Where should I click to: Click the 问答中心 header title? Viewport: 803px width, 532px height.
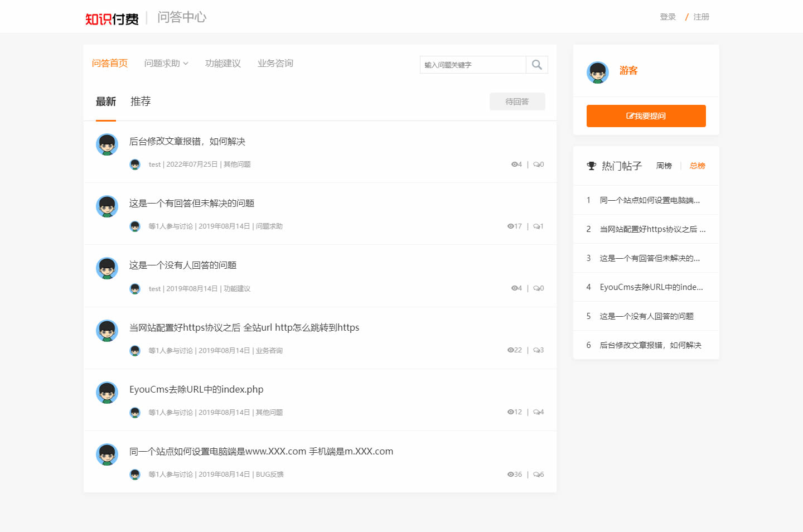[x=182, y=17]
